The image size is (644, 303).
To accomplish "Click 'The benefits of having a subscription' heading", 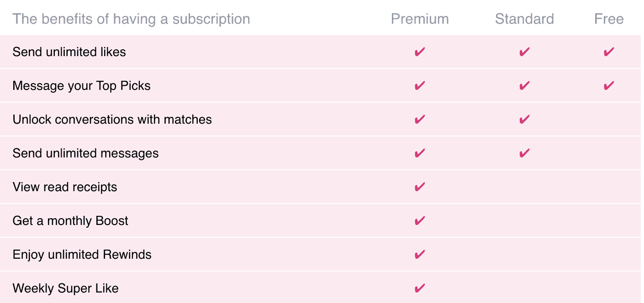I will pos(131,19).
